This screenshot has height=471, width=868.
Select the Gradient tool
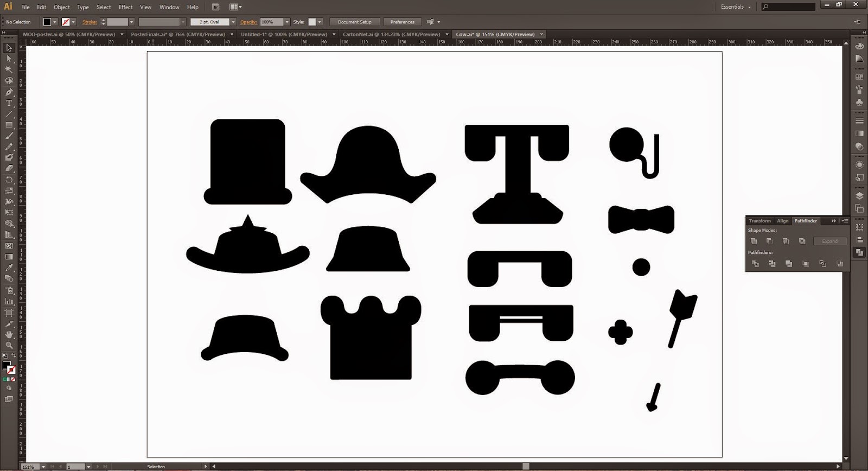pos(9,257)
